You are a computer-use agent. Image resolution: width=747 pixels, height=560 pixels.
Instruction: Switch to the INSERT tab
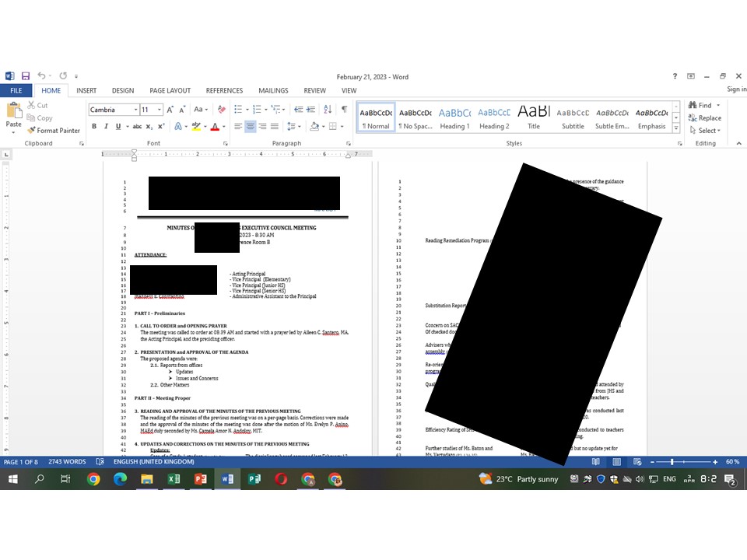(x=86, y=90)
